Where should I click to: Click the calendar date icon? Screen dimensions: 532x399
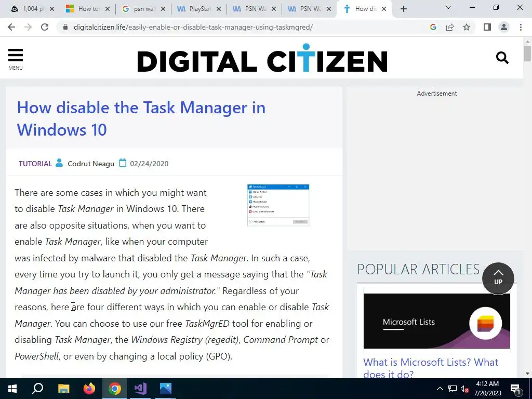[x=123, y=163]
